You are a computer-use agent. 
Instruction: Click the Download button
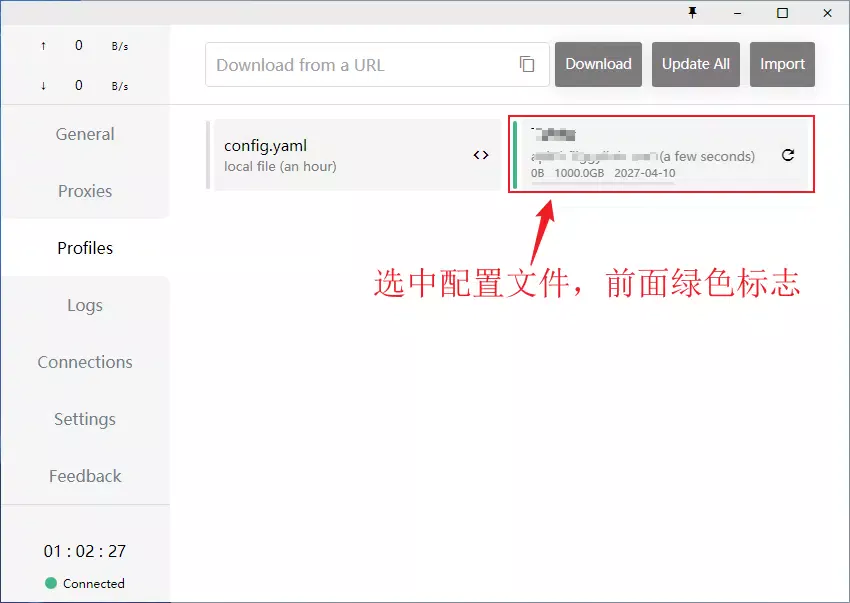[x=598, y=64]
